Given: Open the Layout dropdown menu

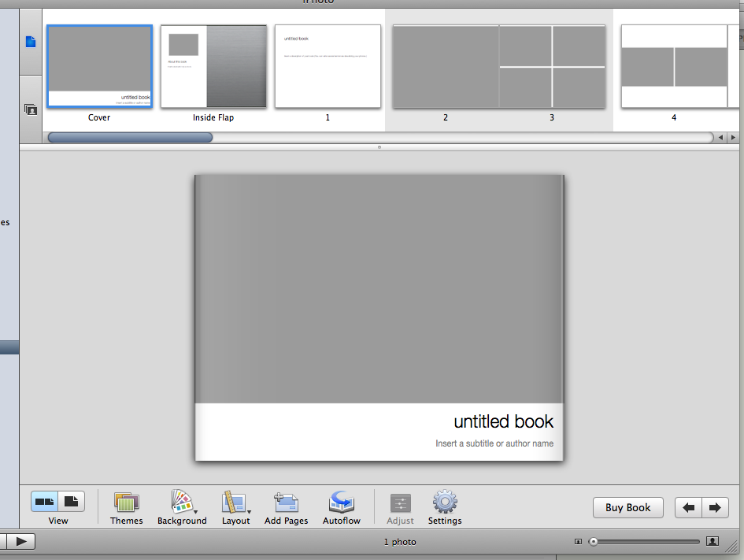Looking at the screenshot, I should 235,503.
